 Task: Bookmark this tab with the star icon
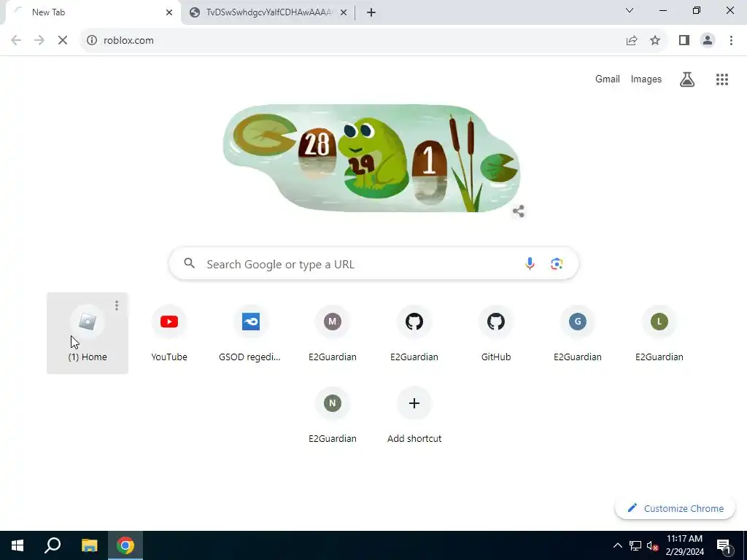[x=655, y=41]
